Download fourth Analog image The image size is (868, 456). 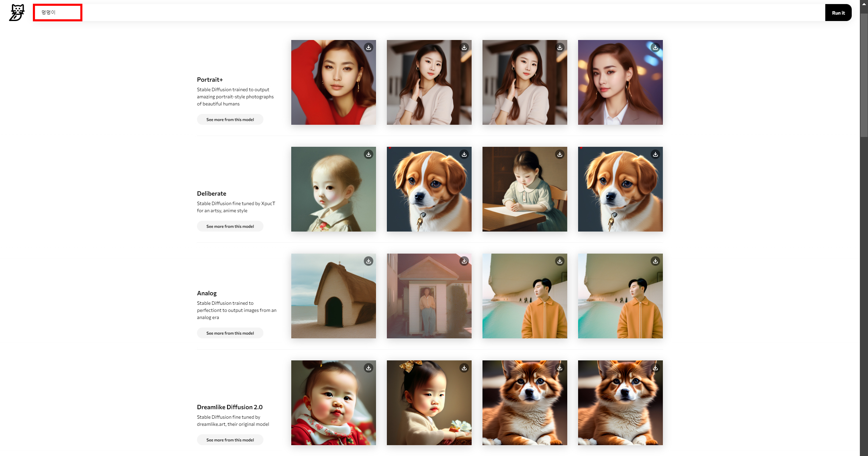[655, 261]
